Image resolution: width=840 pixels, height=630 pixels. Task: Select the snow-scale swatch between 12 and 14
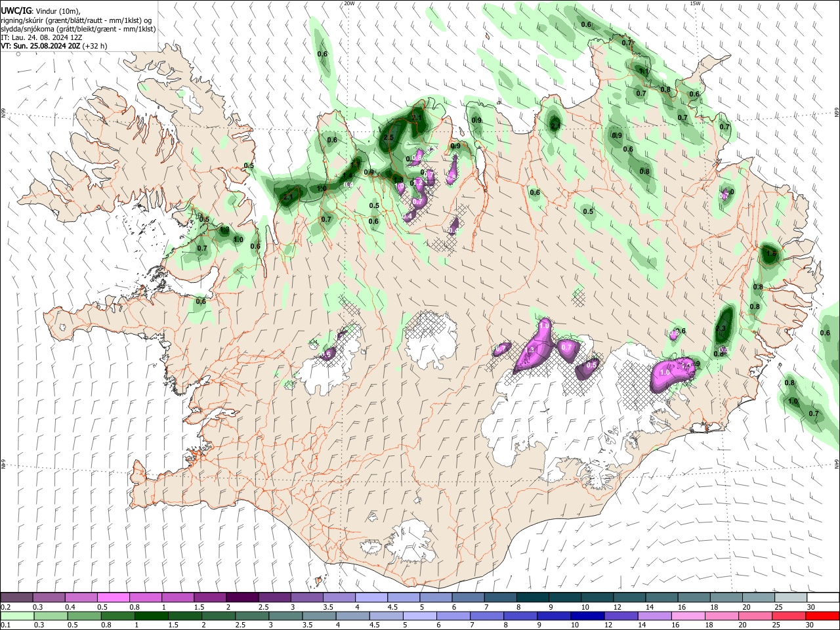point(629,598)
